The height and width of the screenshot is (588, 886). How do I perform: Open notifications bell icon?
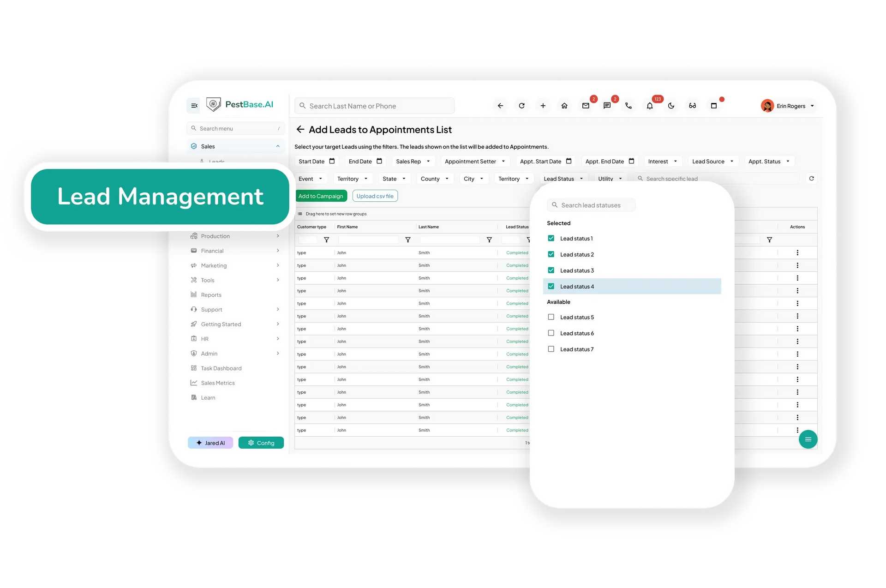[650, 106]
